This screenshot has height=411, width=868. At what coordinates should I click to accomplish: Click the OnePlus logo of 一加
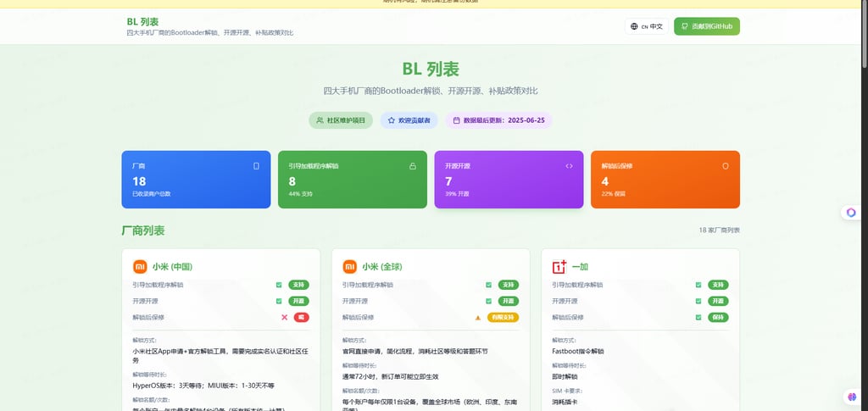coord(559,267)
